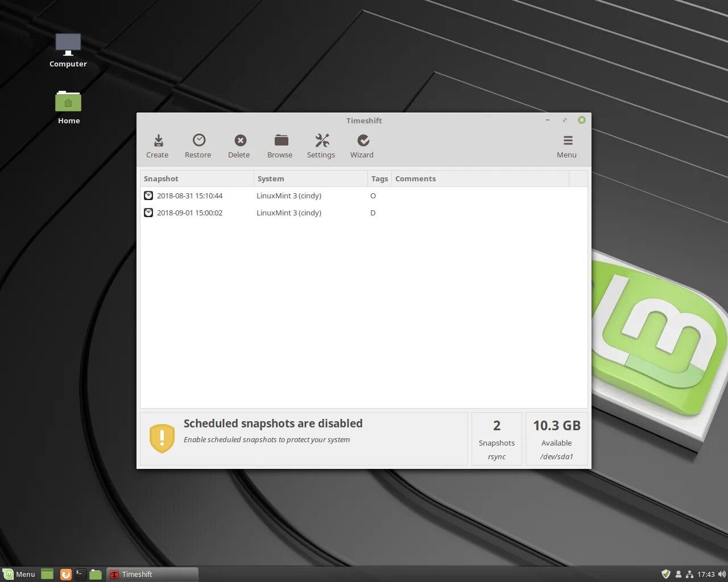Select snapshot 2018-08-31 15:10:44
Viewport: 728px width, 582px height.
364,196
